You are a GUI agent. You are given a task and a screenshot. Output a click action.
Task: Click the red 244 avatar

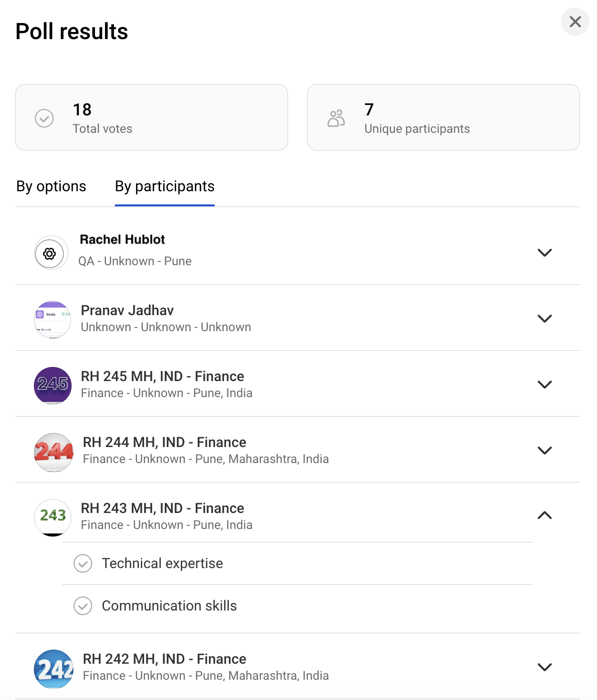point(54,452)
